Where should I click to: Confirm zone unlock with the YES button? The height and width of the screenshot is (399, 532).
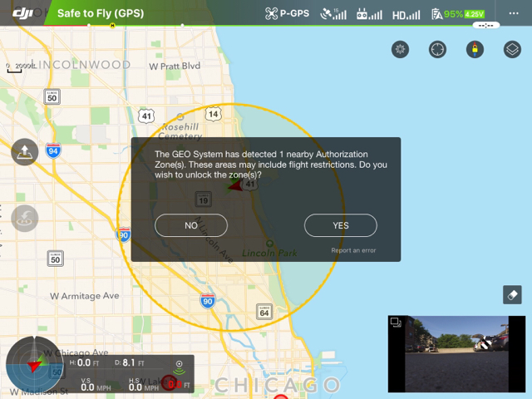tap(341, 225)
